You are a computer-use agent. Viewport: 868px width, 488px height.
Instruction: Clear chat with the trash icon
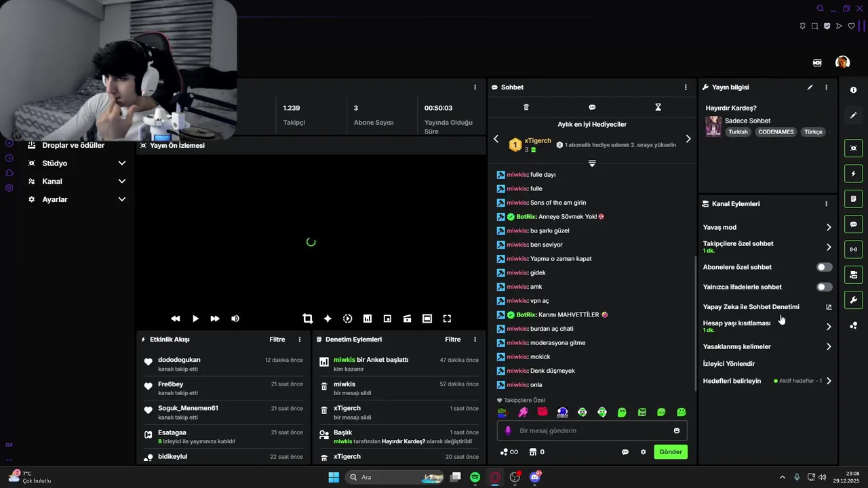526,107
